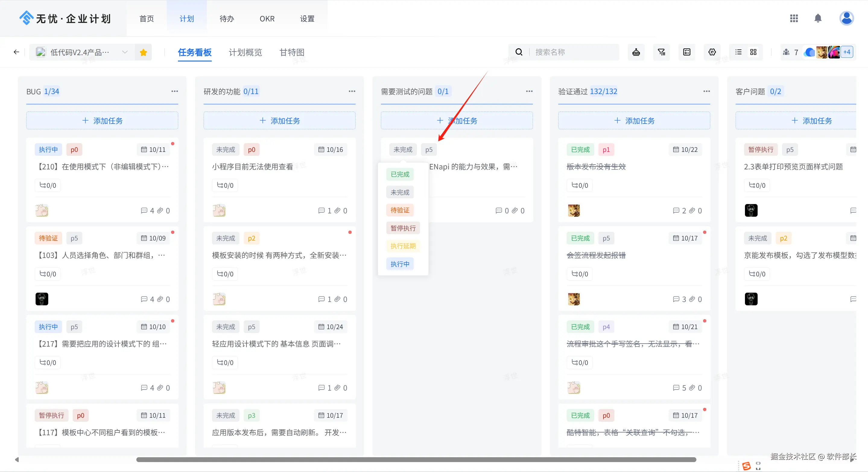Click 添加任务 in the 研发的功能 column
This screenshot has height=472, width=868.
click(279, 121)
